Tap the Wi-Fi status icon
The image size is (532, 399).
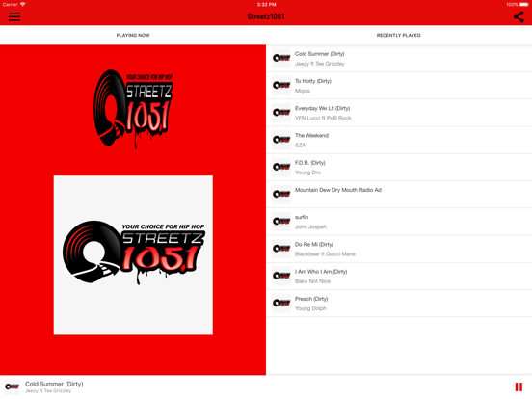(23, 4)
